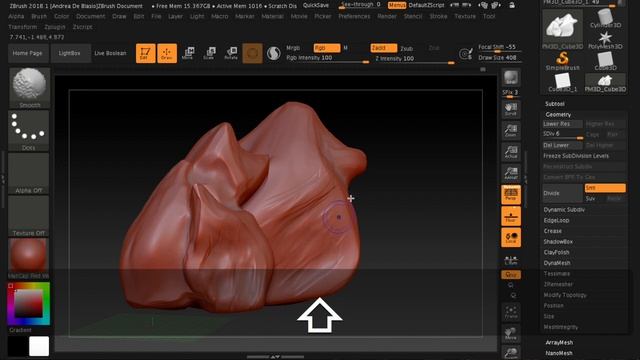
Task: Expand the DynaMesh section
Action: [x=557, y=263]
